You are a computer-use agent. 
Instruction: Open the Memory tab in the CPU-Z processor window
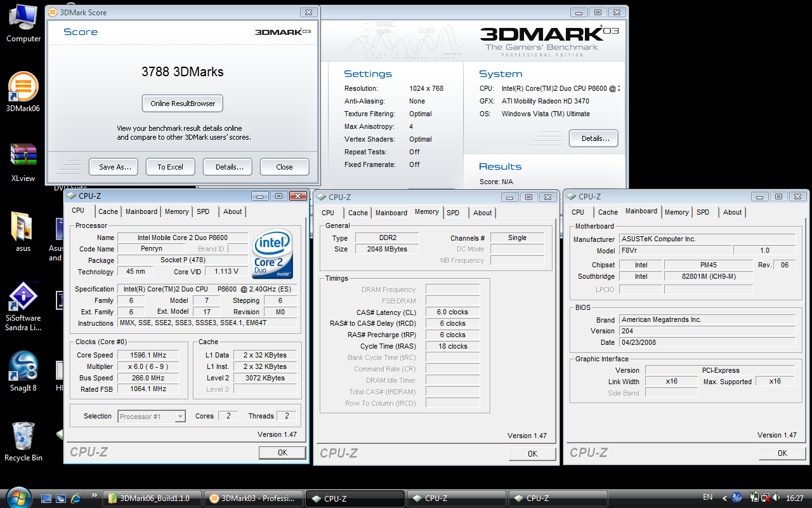(176, 211)
